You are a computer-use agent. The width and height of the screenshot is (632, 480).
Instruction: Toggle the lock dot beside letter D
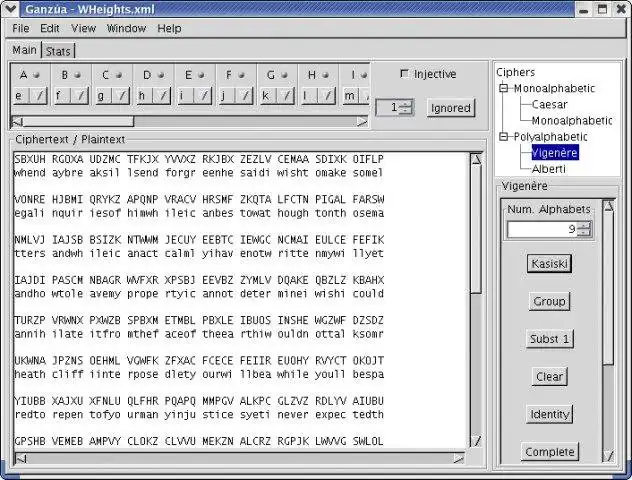click(161, 75)
